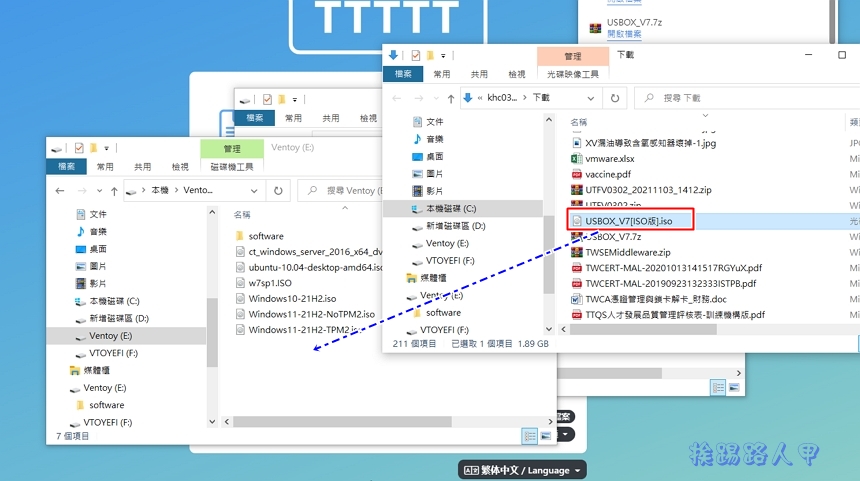Select TWCERT-MAL-20201013141517RGYuX.pdf
Screen dimensions: 860x481
pyautogui.click(x=673, y=268)
